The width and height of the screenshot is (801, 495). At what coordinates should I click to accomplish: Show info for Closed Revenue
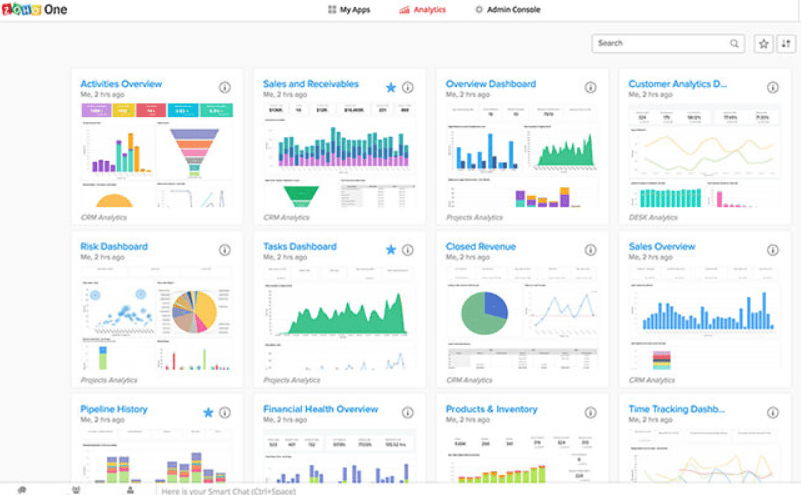point(591,250)
